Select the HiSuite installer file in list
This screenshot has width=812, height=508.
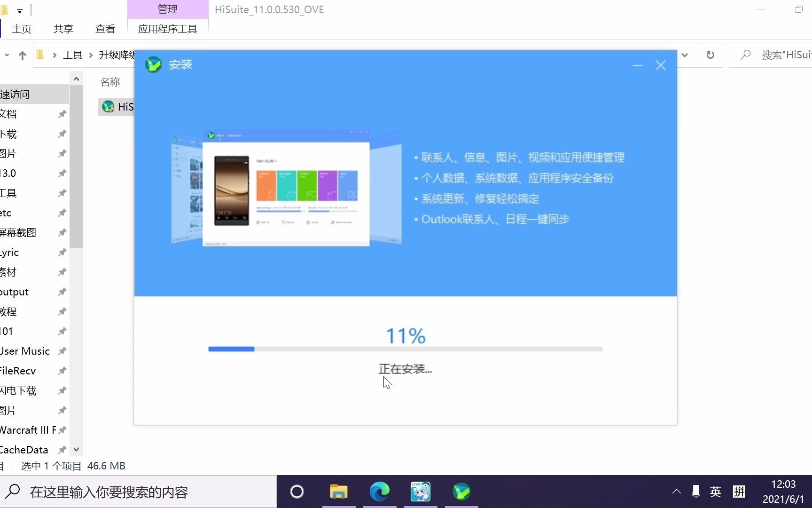coord(117,107)
